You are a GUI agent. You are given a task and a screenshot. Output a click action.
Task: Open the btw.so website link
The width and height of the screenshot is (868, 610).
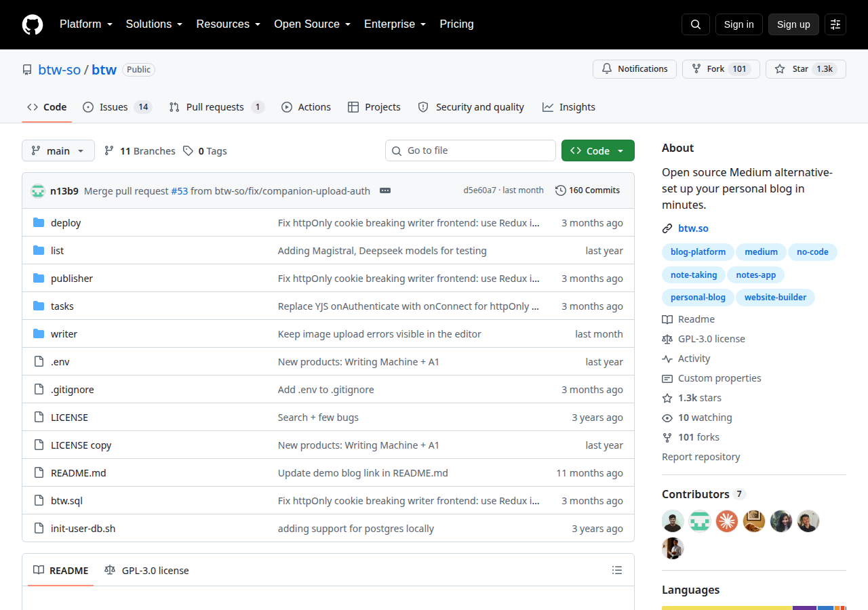pos(693,228)
